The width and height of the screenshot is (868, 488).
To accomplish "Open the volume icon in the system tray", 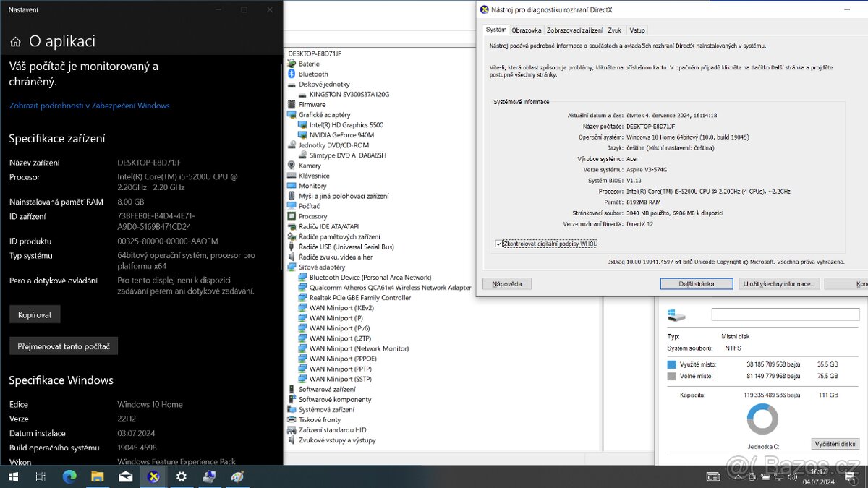I will tap(792, 477).
